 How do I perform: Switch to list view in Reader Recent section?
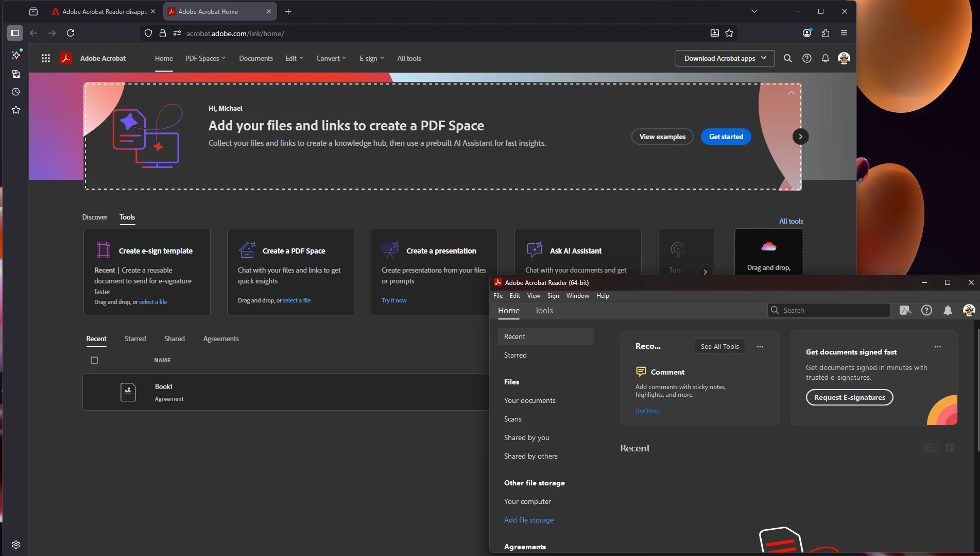pyautogui.click(x=929, y=447)
